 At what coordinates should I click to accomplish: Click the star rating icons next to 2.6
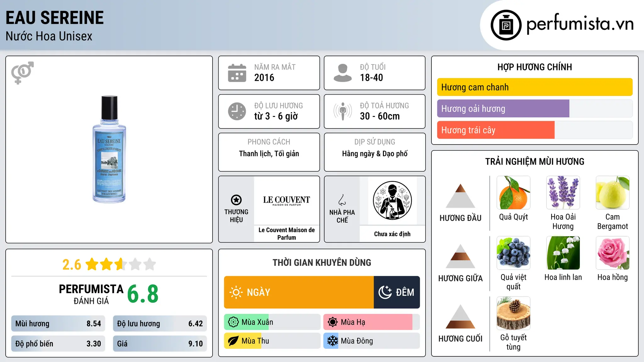click(120, 264)
